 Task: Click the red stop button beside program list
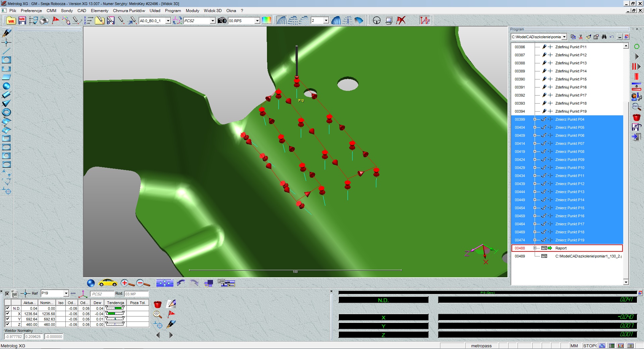pyautogui.click(x=636, y=77)
